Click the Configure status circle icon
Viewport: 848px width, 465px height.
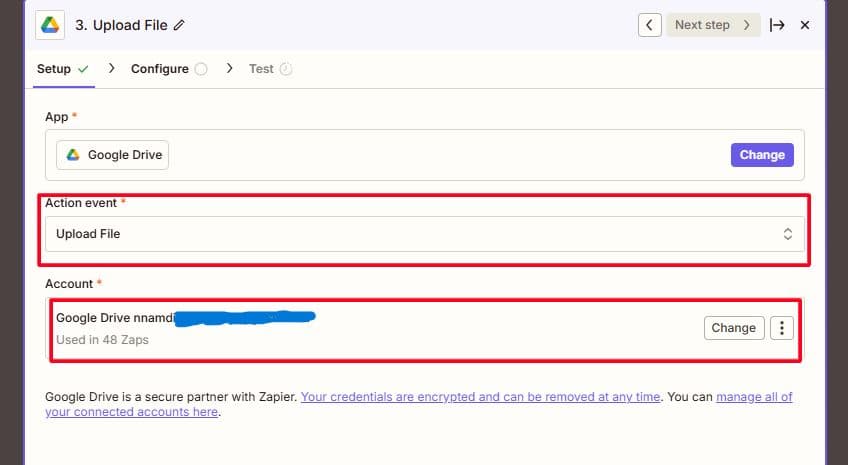pyautogui.click(x=201, y=69)
